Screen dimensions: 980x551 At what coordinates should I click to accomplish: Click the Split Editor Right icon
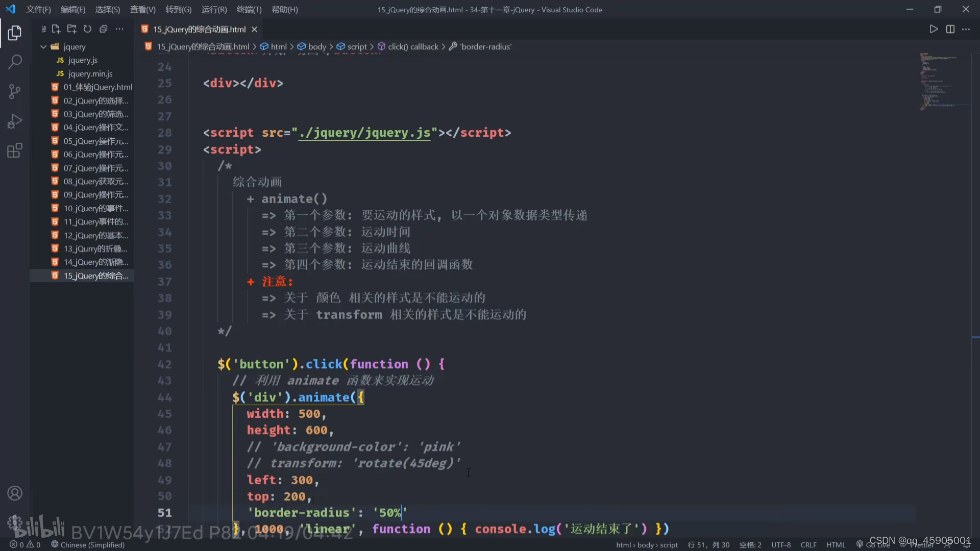click(950, 29)
